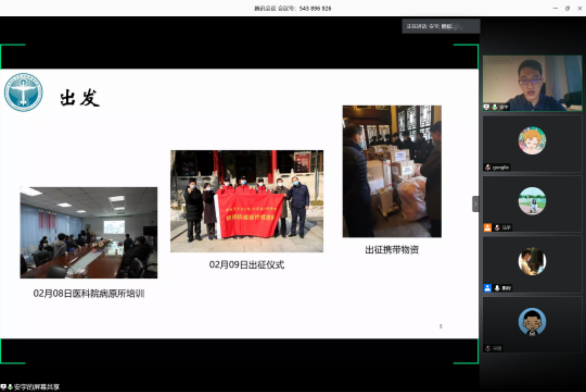Select the cartoon girl avatar participant
The width and height of the screenshot is (586, 392).
[x=532, y=140]
